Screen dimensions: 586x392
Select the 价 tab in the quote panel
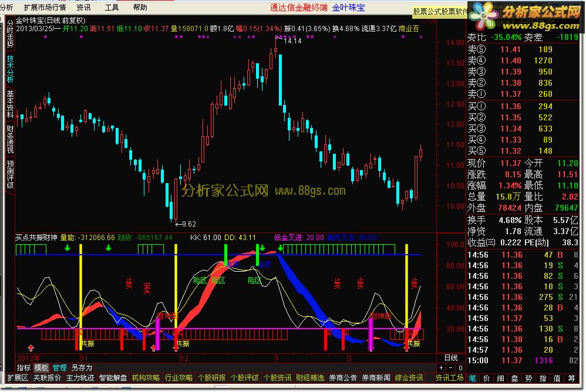point(487,378)
